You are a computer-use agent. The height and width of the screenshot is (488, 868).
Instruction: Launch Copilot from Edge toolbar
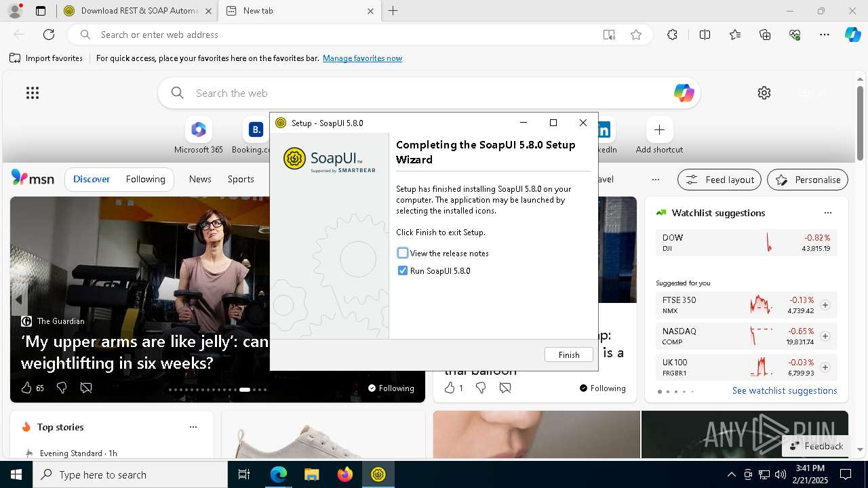pos(852,35)
